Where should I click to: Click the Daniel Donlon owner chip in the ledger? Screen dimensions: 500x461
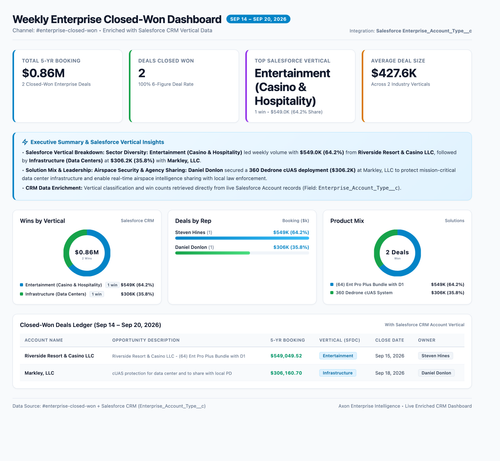pyautogui.click(x=436, y=373)
